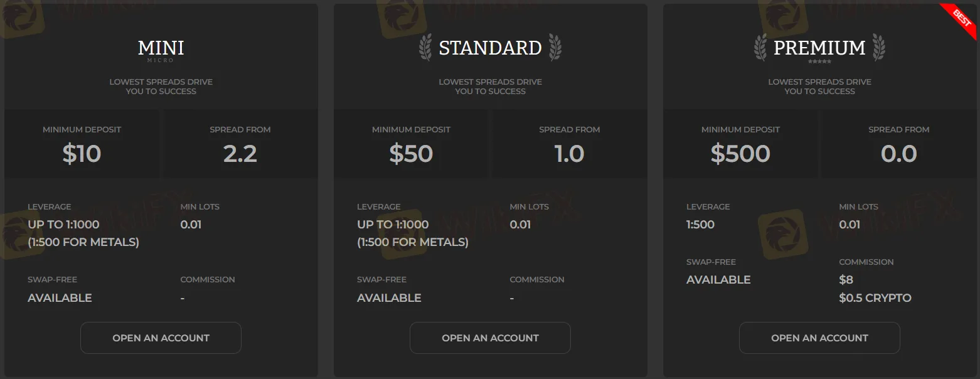This screenshot has height=379, width=980.
Task: Open an account under the PREMIUM plan
Action: point(819,338)
